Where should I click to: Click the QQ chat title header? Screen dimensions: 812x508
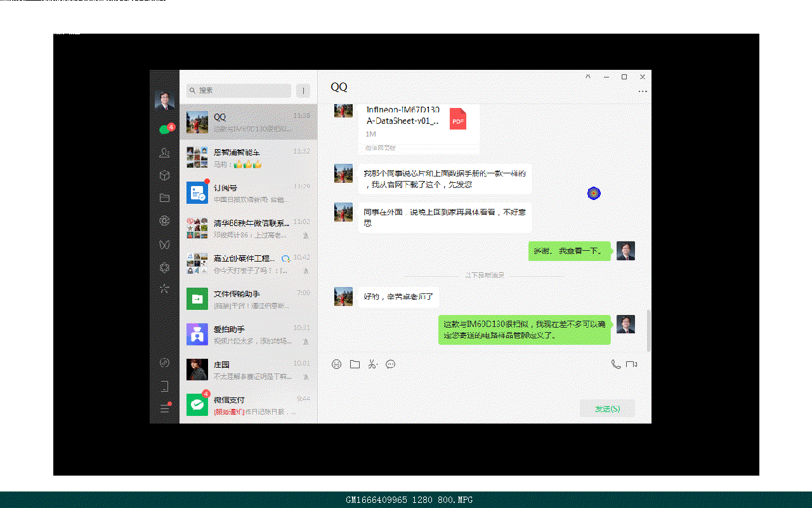click(x=339, y=88)
